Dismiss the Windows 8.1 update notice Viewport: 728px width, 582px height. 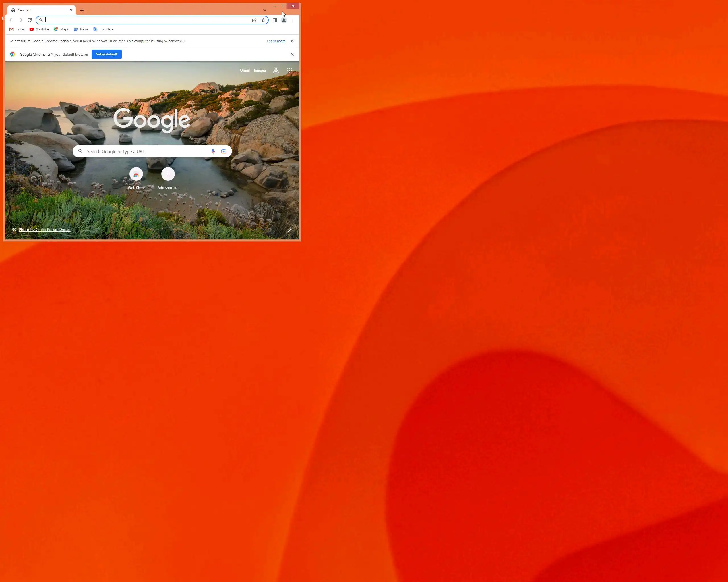[x=292, y=41]
